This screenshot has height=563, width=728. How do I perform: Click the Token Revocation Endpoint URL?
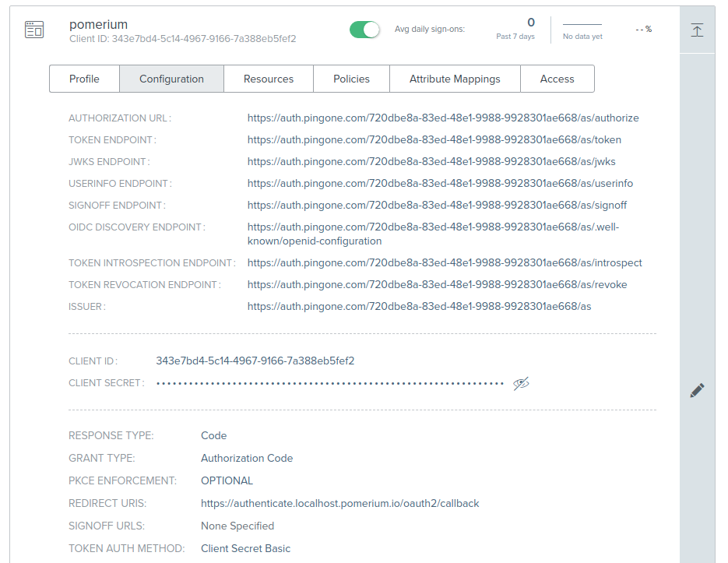tap(437, 285)
